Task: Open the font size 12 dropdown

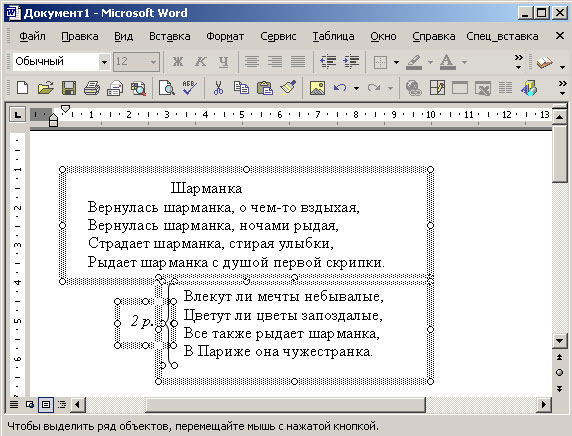Action: (x=154, y=62)
